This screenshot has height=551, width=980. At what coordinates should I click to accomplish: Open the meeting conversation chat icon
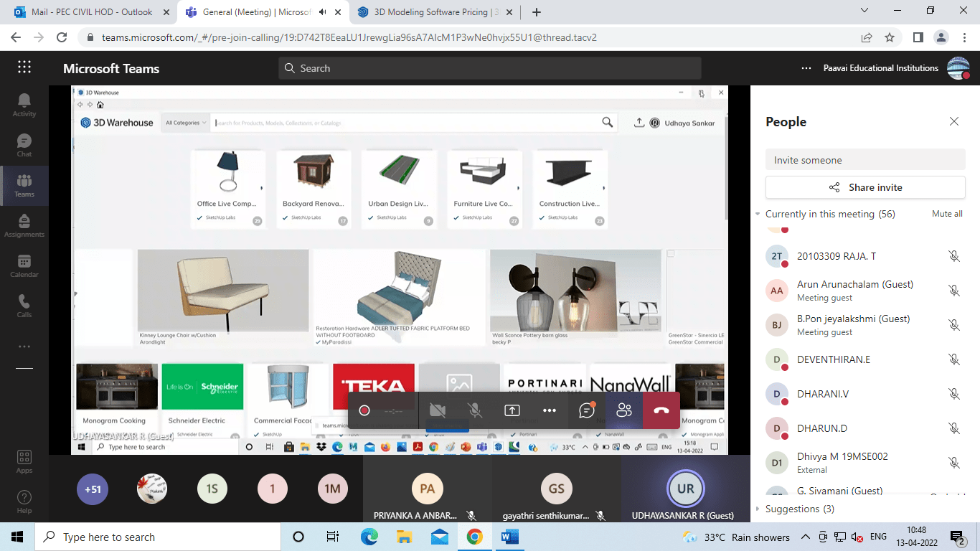point(587,410)
